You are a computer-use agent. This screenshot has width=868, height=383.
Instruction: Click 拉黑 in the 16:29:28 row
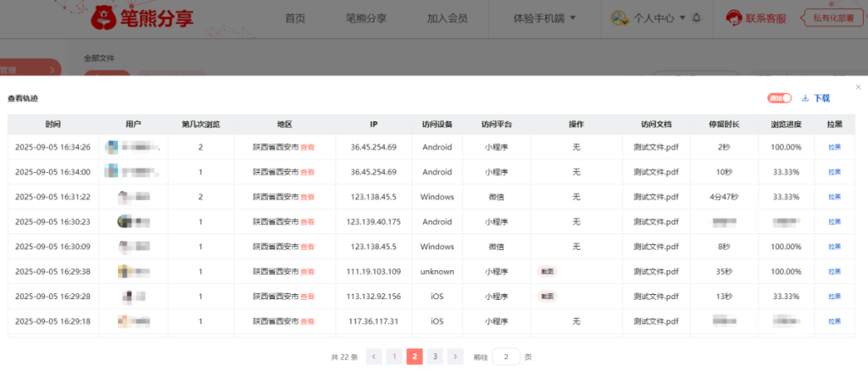(834, 297)
